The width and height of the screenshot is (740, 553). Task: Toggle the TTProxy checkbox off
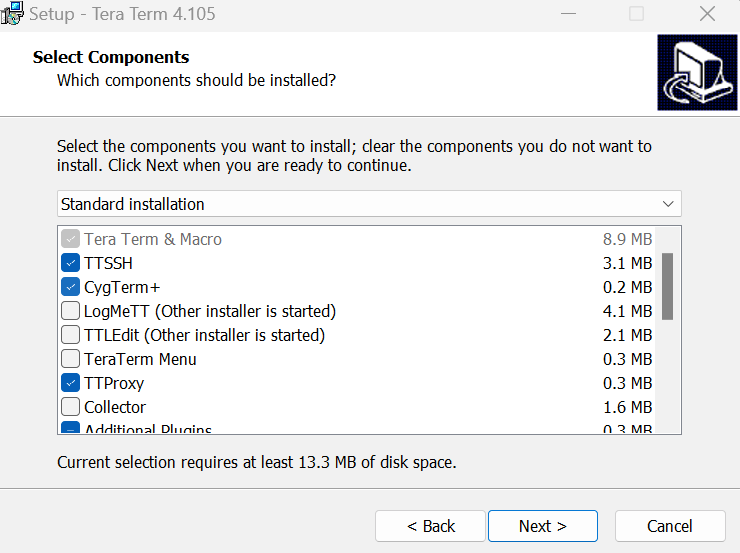(x=70, y=383)
